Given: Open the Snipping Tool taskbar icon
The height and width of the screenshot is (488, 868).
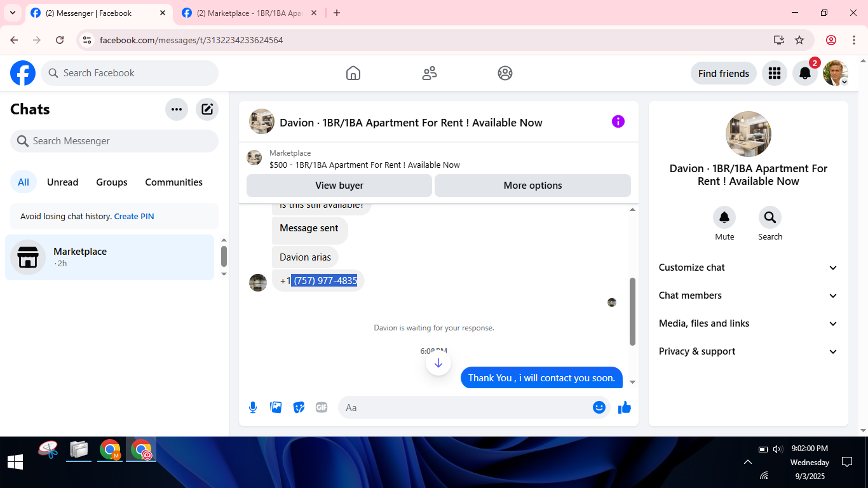Looking at the screenshot, I should click(48, 451).
